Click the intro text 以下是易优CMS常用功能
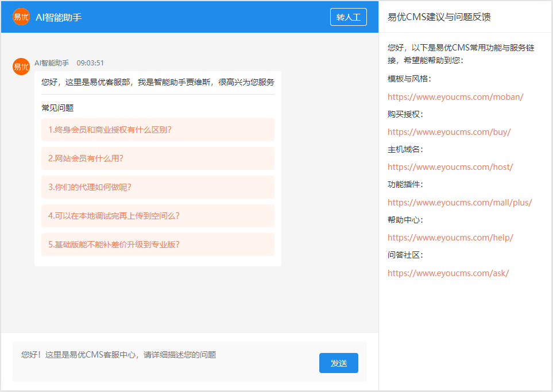The width and height of the screenshot is (553, 392). (461, 54)
